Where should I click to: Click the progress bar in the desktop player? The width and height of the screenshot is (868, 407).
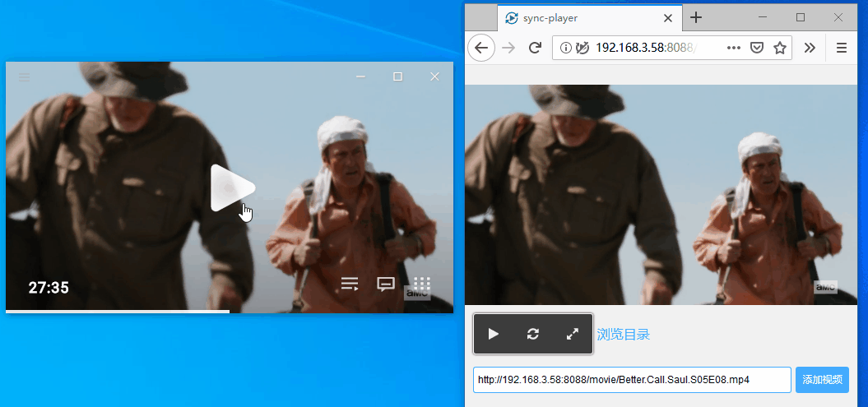(230, 311)
